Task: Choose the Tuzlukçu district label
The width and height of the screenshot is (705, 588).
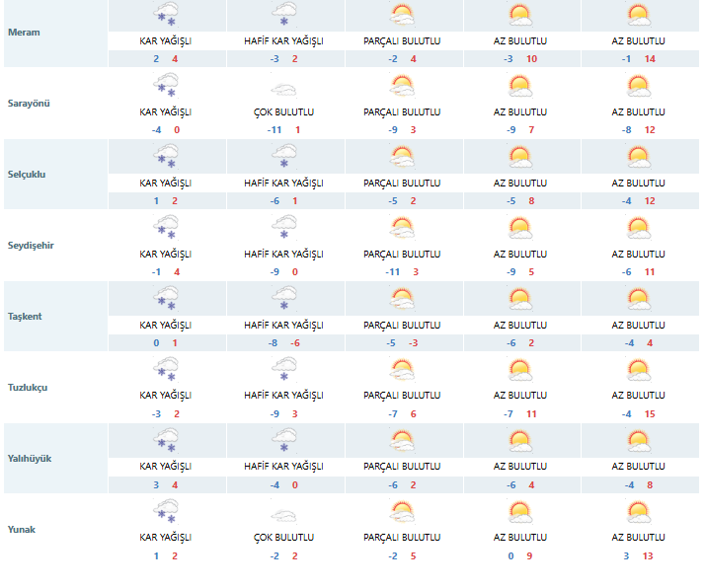Action: pos(29,388)
